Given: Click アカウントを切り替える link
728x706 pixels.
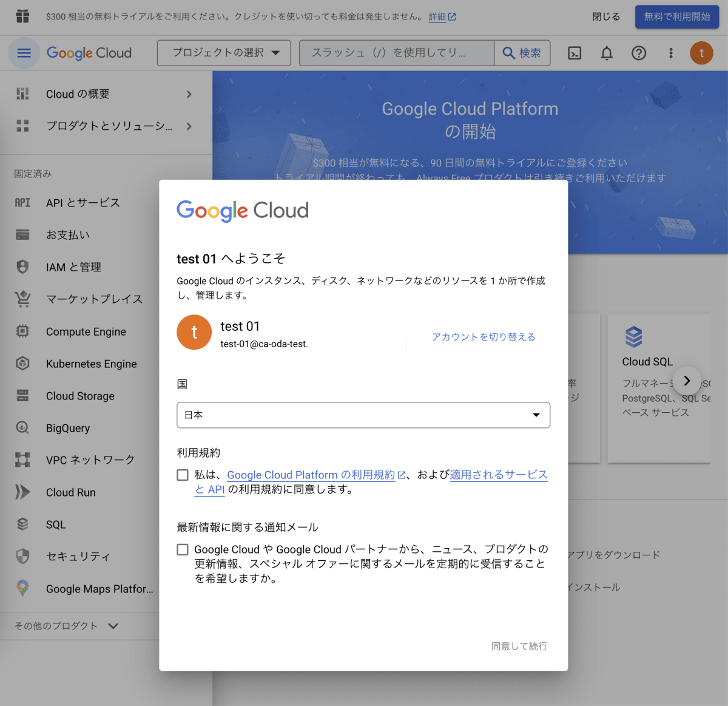Looking at the screenshot, I should (x=484, y=337).
